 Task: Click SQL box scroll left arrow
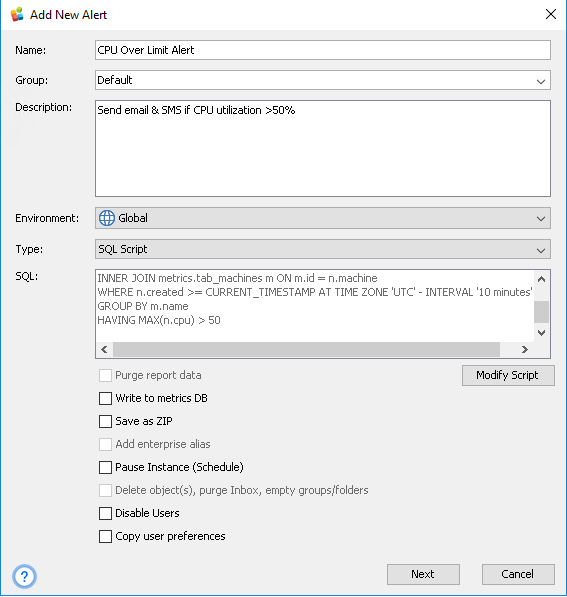pyautogui.click(x=104, y=349)
